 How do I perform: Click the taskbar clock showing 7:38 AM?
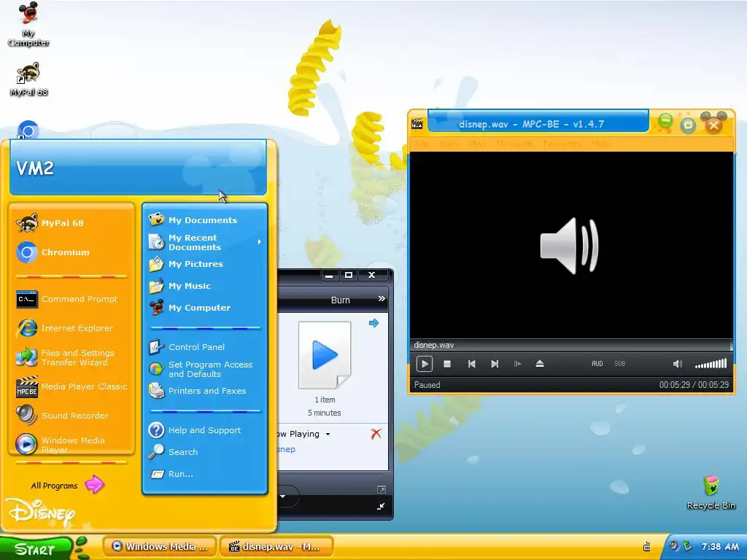[720, 547]
